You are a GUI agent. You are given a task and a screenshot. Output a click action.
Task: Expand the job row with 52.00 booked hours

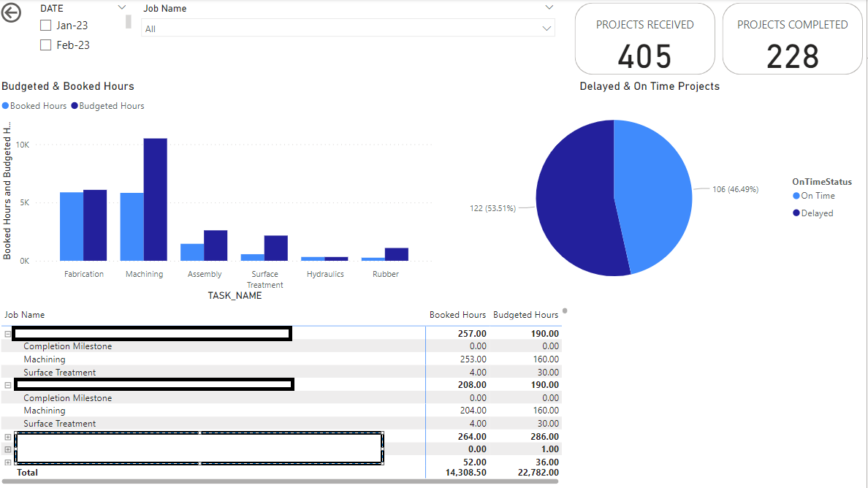8,462
